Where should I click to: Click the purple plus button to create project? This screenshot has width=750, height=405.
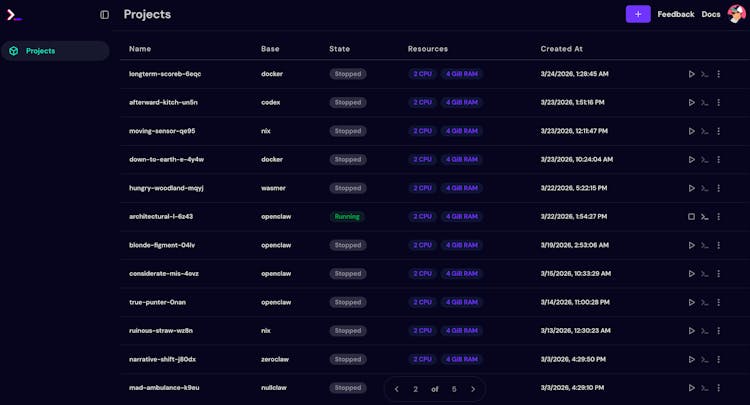tap(638, 14)
